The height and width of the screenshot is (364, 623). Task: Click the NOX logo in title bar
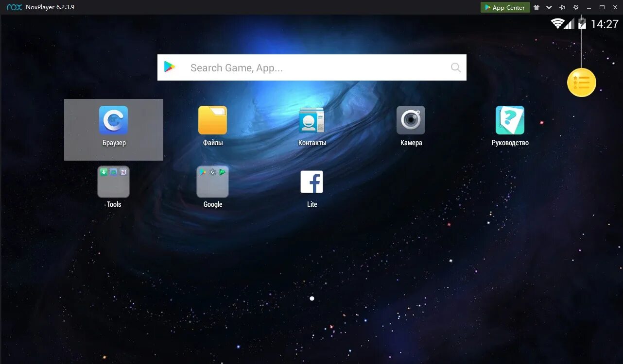click(x=15, y=7)
